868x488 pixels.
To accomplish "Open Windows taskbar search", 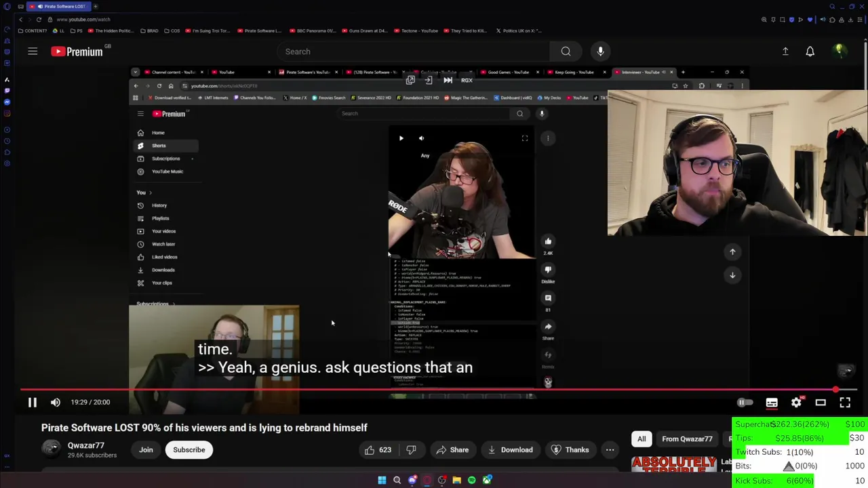I will 397,480.
